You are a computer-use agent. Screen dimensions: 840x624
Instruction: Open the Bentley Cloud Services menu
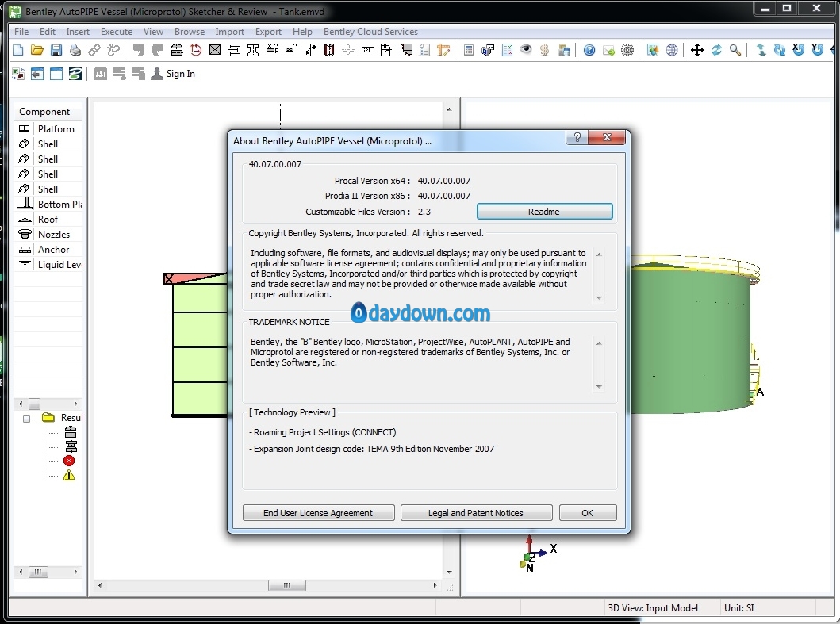pyautogui.click(x=370, y=32)
